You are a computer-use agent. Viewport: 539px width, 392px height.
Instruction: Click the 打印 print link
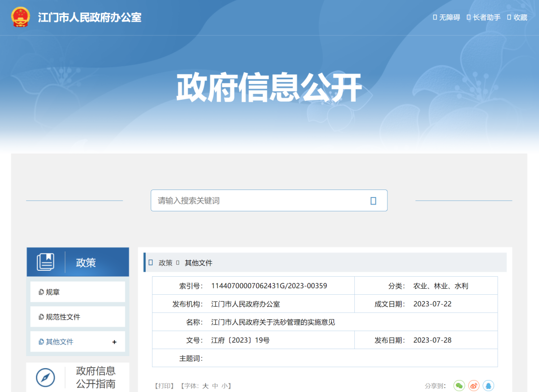tap(164, 386)
